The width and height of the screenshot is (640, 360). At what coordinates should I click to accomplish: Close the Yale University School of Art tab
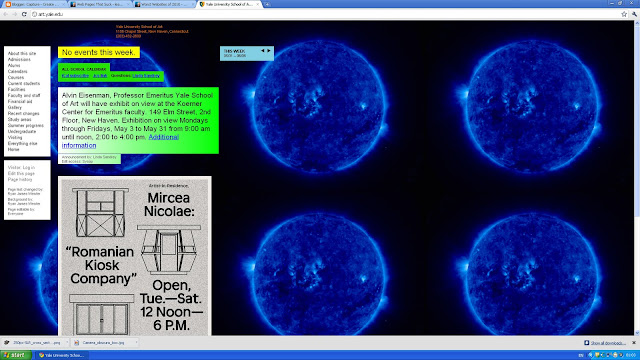258,4
